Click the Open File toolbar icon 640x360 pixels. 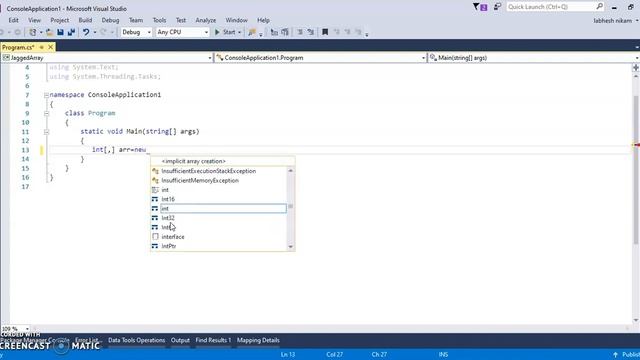coord(49,32)
